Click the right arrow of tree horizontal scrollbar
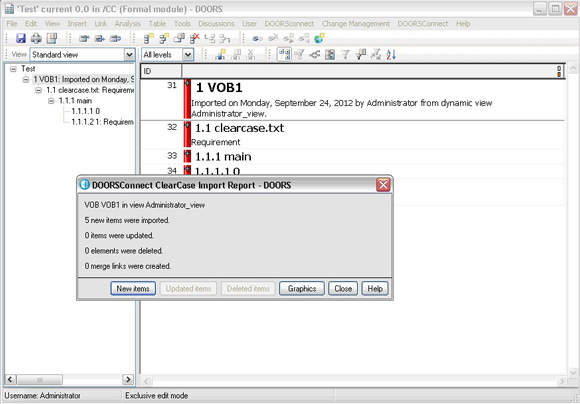The width and height of the screenshot is (580, 404). tap(128, 380)
